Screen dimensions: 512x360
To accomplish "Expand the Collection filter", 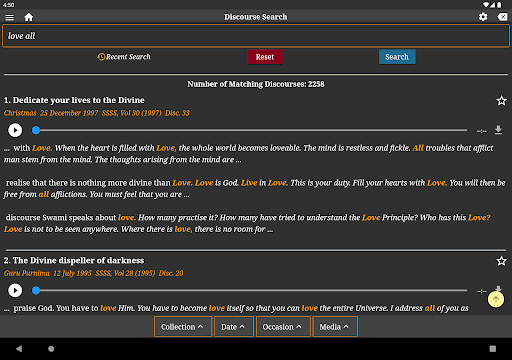I will click(183, 327).
